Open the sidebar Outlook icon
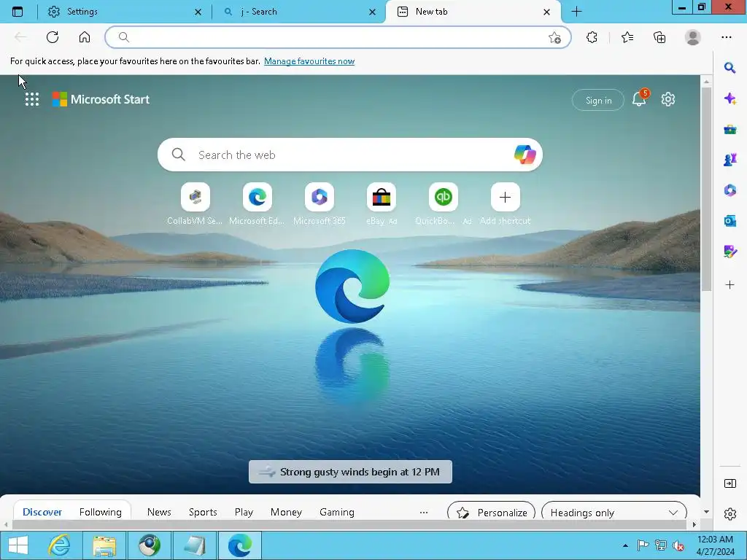Screen dimensions: 747x560 (x=729, y=220)
